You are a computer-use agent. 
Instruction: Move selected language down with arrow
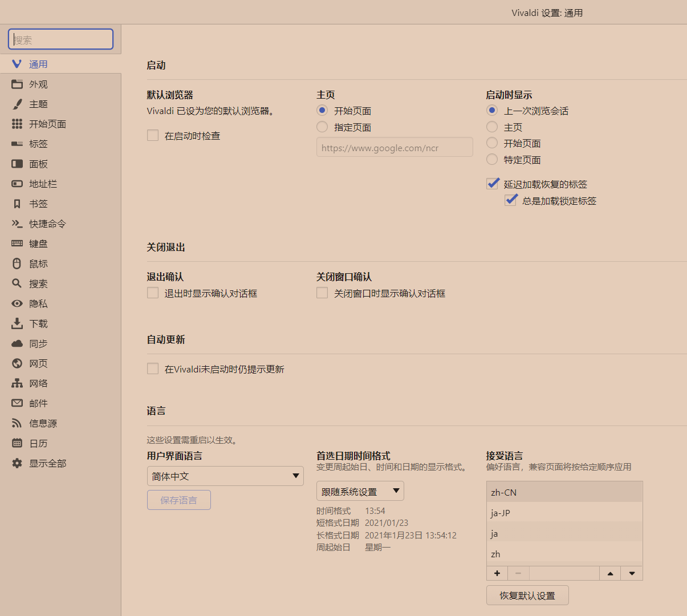pyautogui.click(x=632, y=573)
